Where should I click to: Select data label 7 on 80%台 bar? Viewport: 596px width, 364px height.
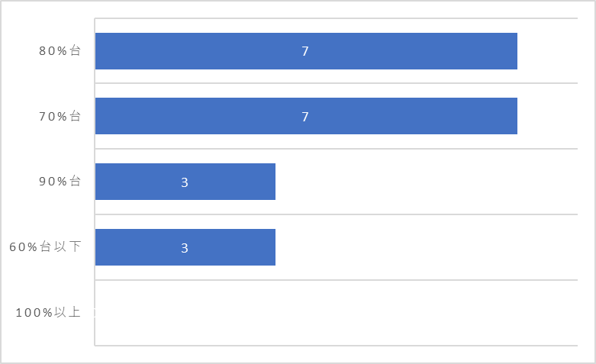point(304,51)
